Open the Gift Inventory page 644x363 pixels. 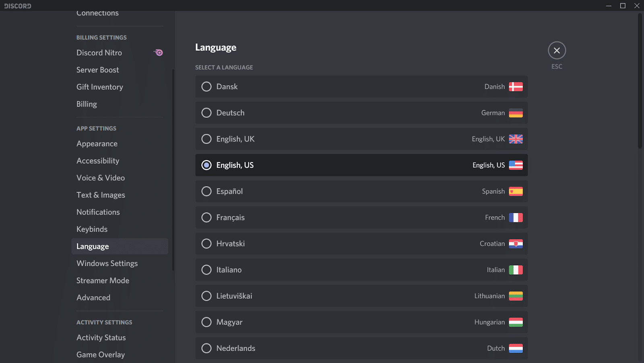tap(99, 87)
